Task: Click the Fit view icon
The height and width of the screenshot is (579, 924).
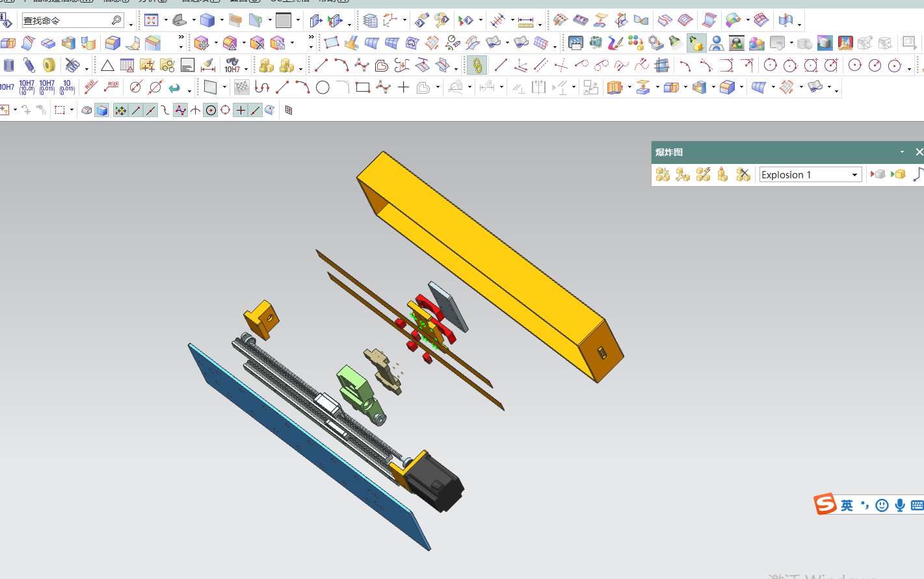Action: point(152,21)
